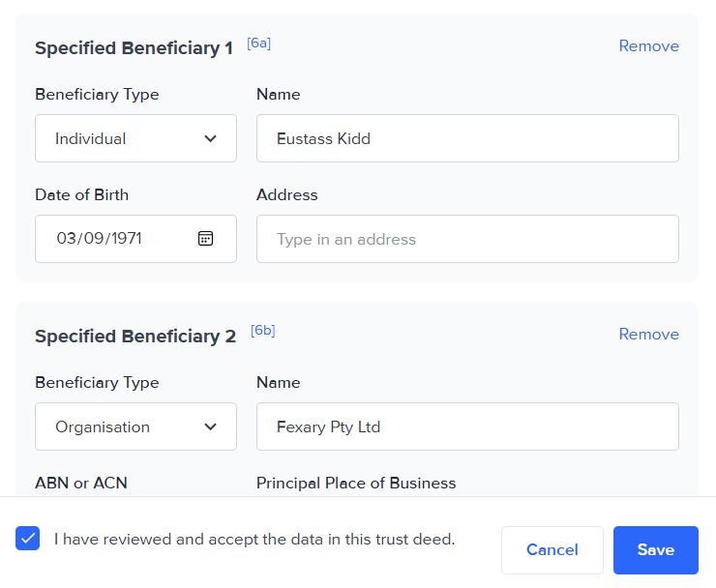Click the Principal Place of Business label
716x588 pixels.
point(356,483)
